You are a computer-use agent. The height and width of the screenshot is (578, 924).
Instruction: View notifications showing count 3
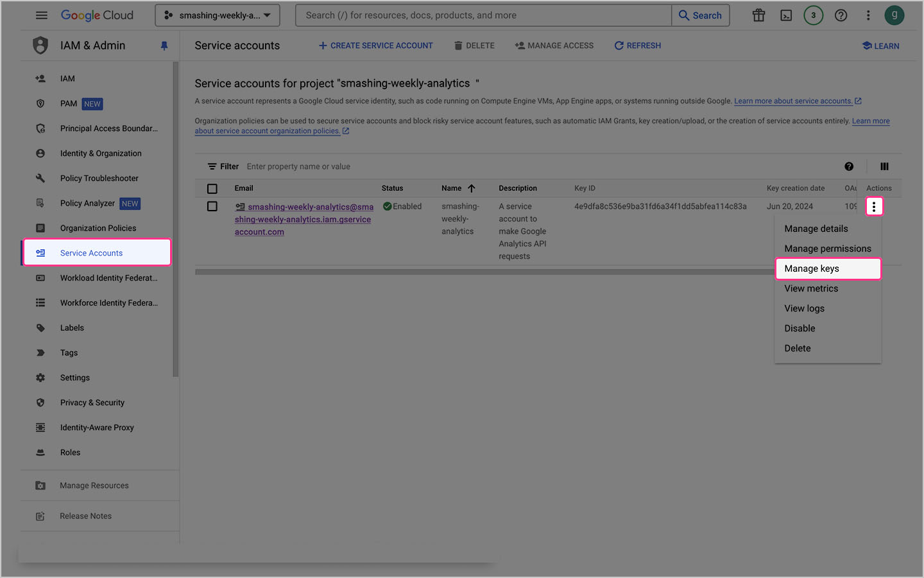pyautogui.click(x=813, y=15)
